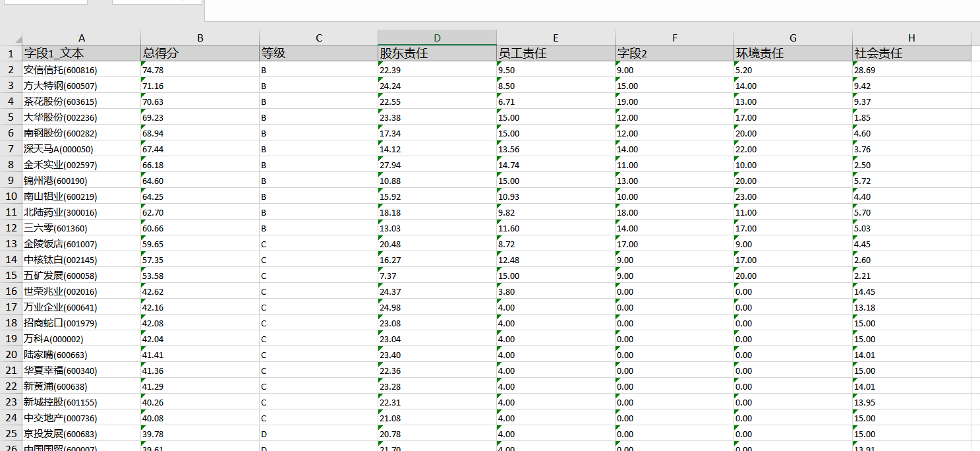This screenshot has width=980, height=451.
Task: Click shareholder value 7.37
Action: (438, 275)
